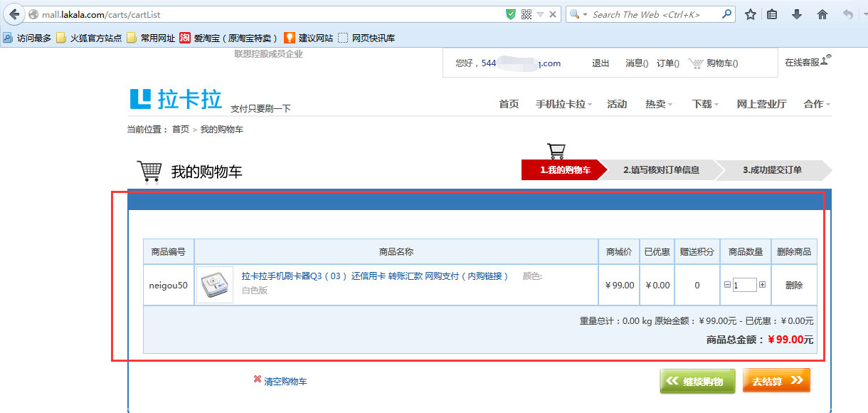
Task: Open the bookmarks list icon
Action: (772, 14)
